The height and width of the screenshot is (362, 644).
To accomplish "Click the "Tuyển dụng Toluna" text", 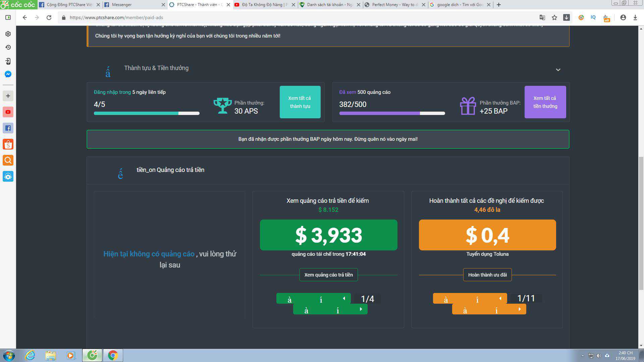I will click(x=487, y=254).
